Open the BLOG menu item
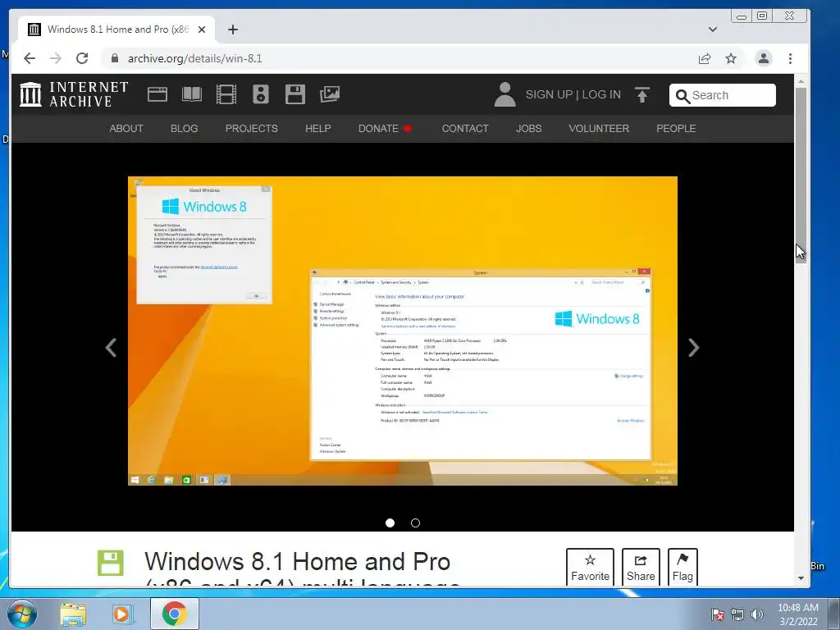The height and width of the screenshot is (630, 840). pos(185,129)
